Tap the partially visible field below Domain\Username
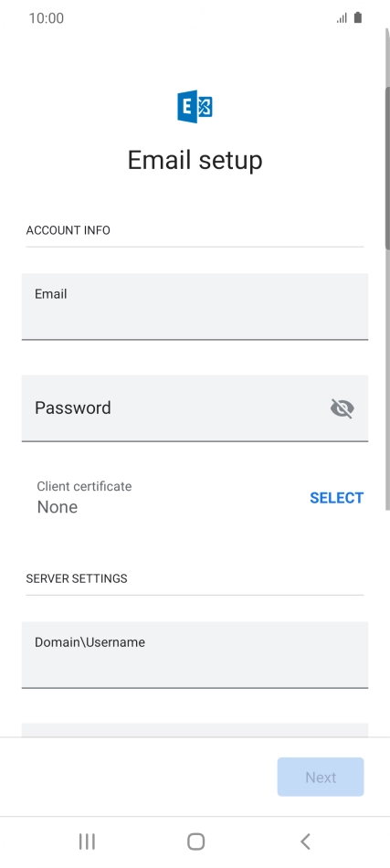390x868 pixels. click(195, 730)
